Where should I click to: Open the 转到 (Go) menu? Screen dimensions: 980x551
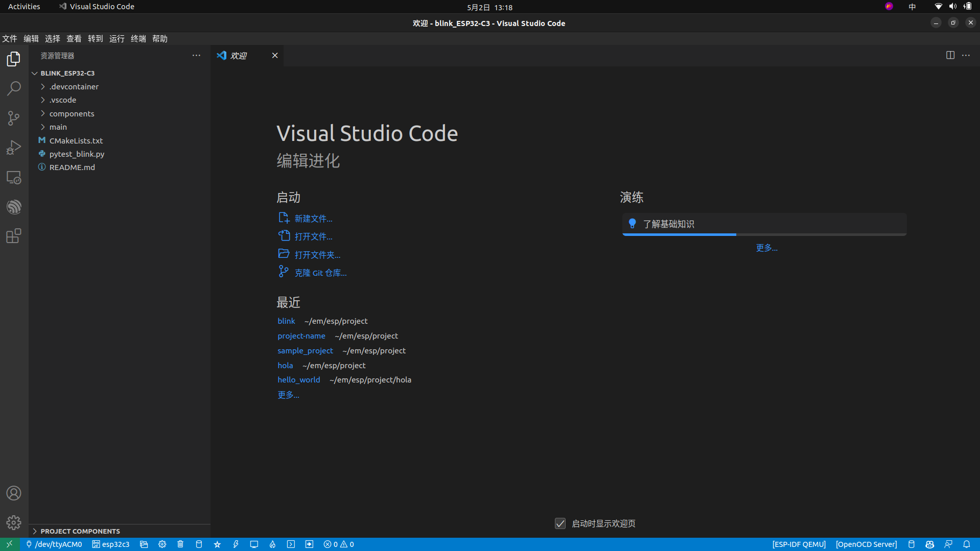coord(96,39)
